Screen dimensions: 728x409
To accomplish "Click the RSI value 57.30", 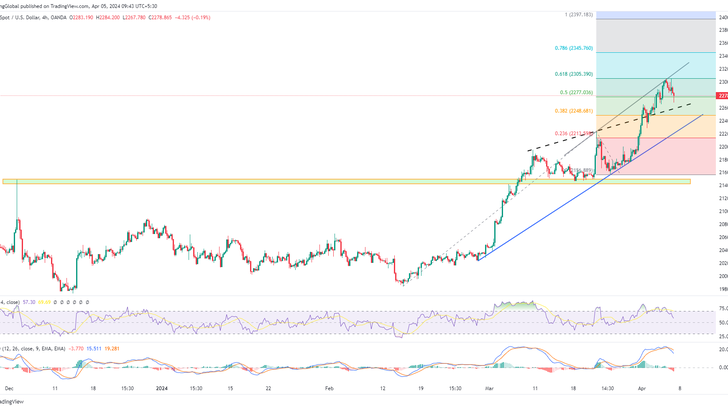I will tap(29, 302).
